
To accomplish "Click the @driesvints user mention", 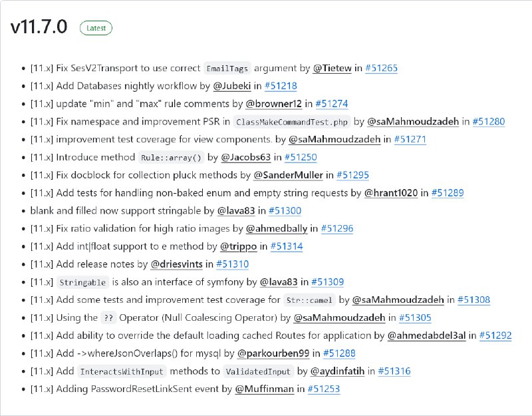I will [176, 264].
